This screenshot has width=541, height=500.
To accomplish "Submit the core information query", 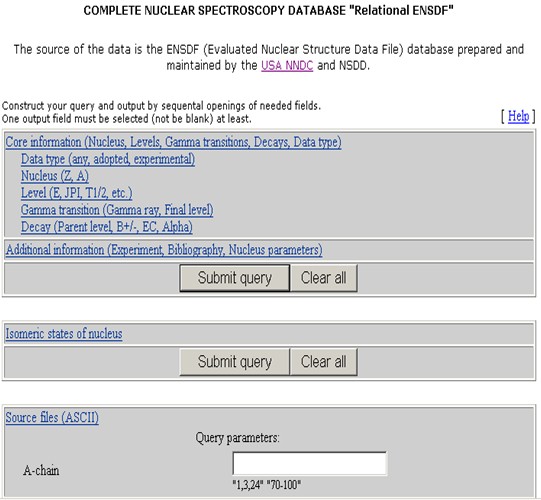I will (x=235, y=278).
